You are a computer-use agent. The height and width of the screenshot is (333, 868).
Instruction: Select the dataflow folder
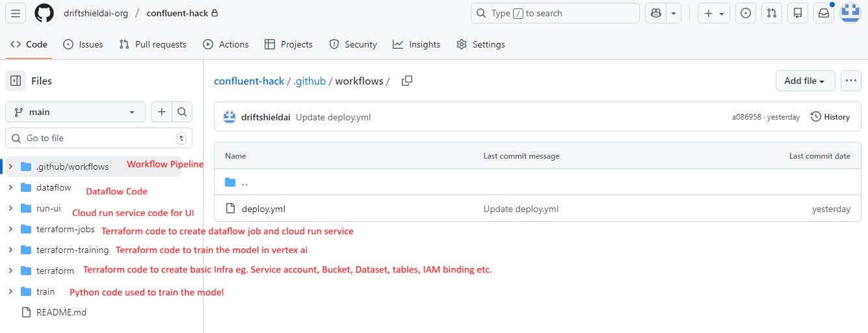click(54, 187)
